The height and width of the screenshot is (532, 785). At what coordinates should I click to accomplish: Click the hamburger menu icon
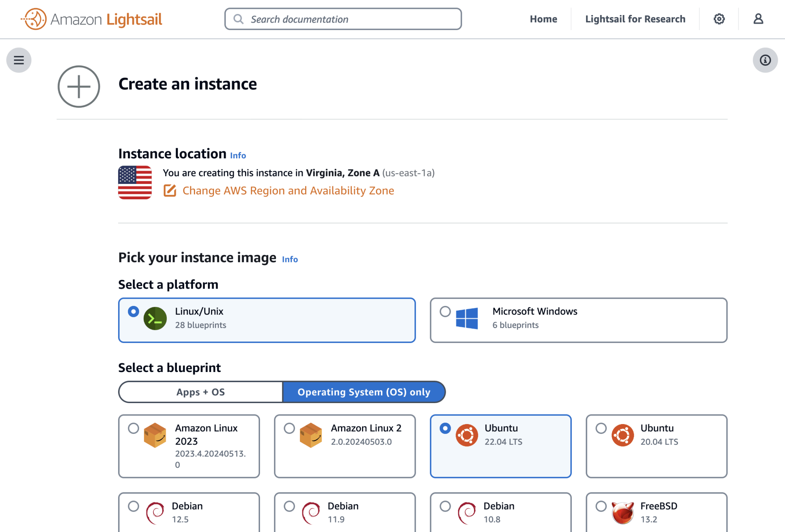[18, 59]
